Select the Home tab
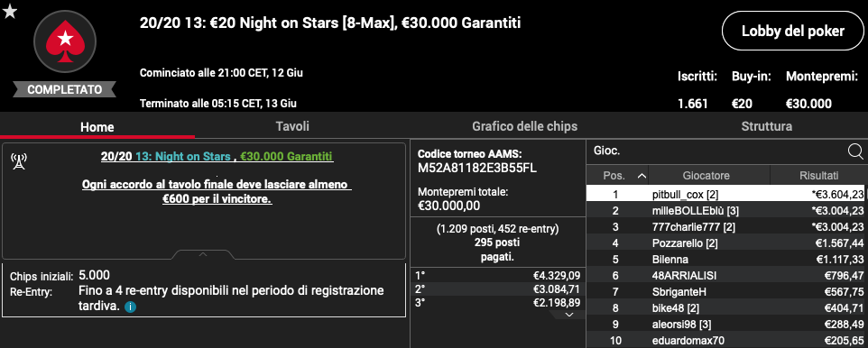868x348 pixels. (97, 127)
